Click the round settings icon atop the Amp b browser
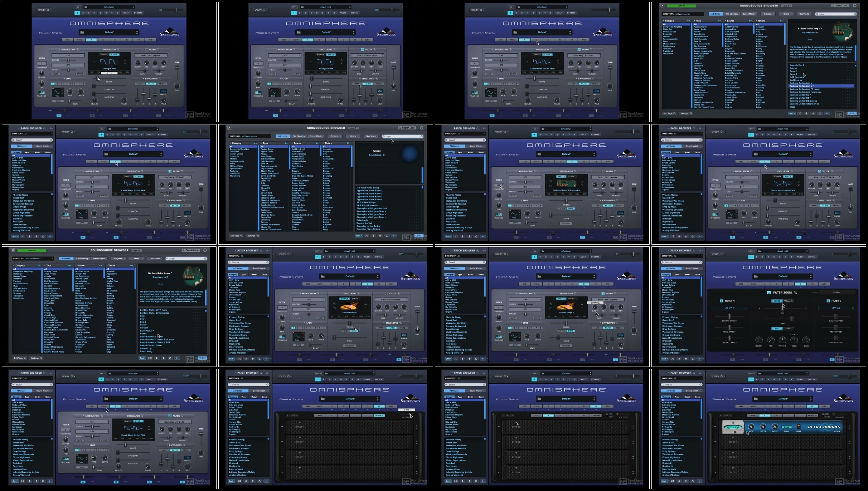This screenshot has width=868, height=491. pyautogui.click(x=855, y=6)
